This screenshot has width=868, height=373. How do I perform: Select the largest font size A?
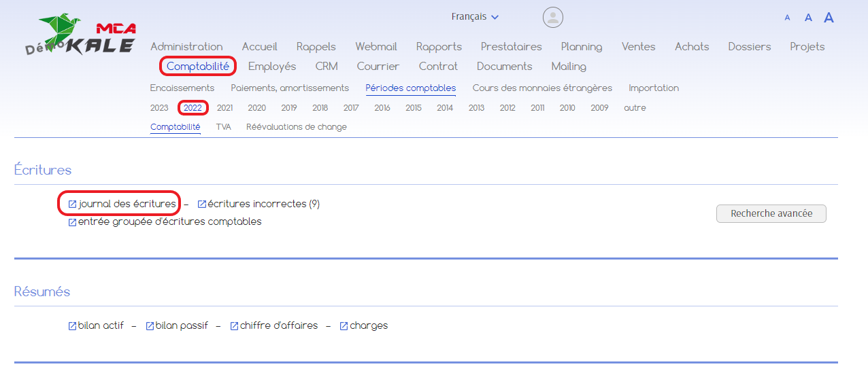coord(829,18)
